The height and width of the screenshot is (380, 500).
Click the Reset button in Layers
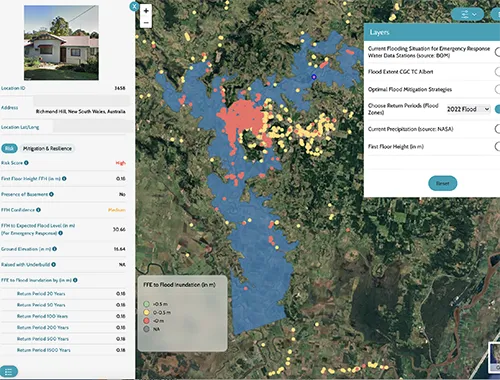tap(442, 183)
